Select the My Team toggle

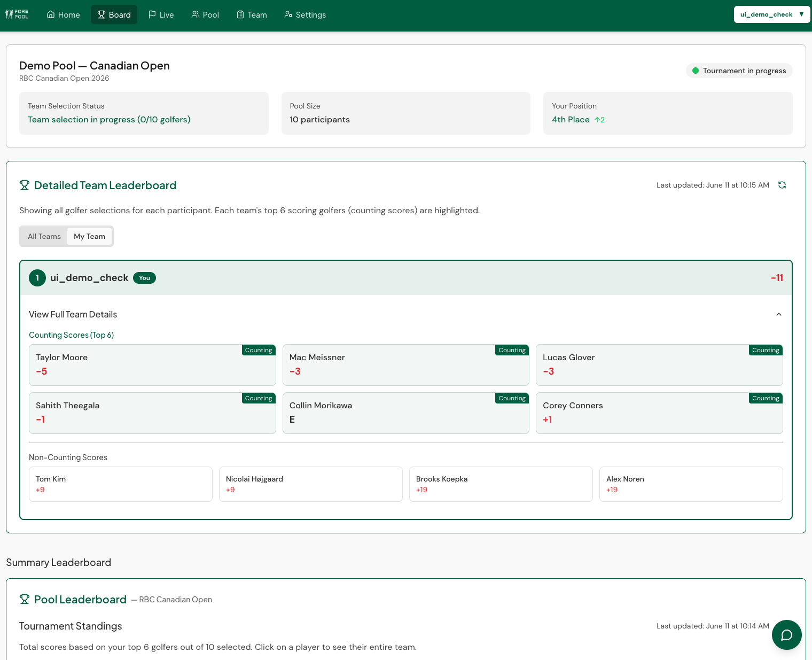coord(89,236)
